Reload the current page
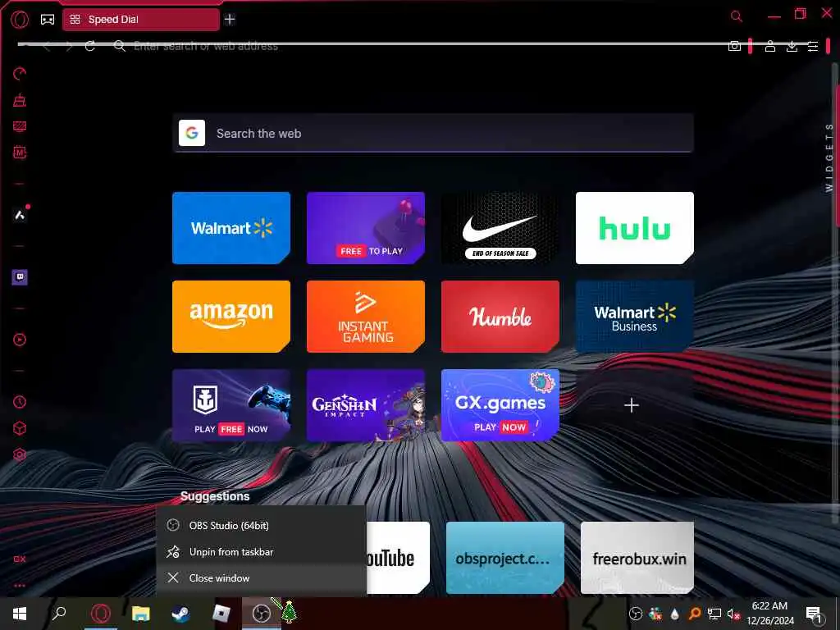840x630 pixels. pyautogui.click(x=90, y=46)
